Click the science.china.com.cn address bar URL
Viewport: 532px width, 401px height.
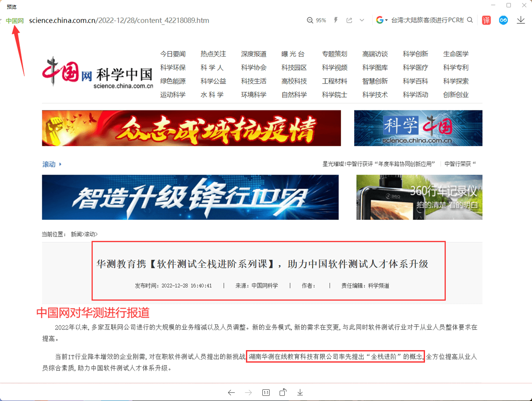119,20
